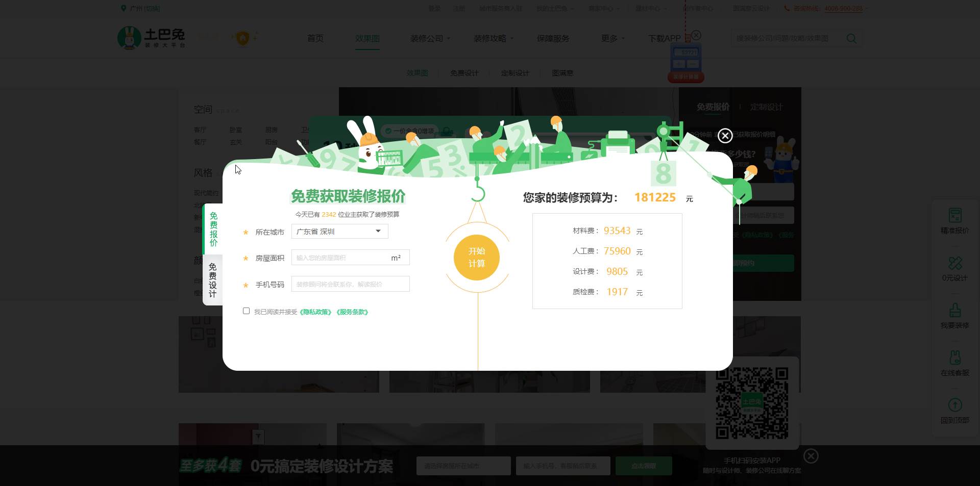Image resolution: width=980 pixels, height=486 pixels.
Task: Click the phone icon before 咨询热线
Action: (787, 8)
